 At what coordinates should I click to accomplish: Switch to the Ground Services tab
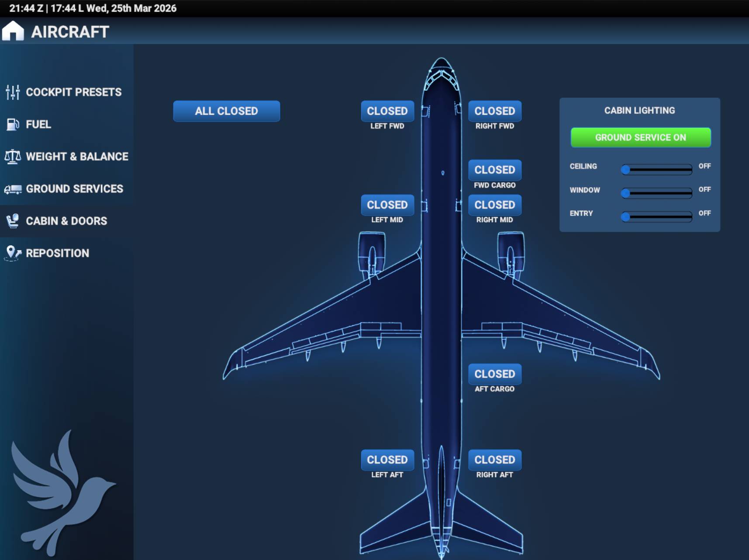[74, 189]
